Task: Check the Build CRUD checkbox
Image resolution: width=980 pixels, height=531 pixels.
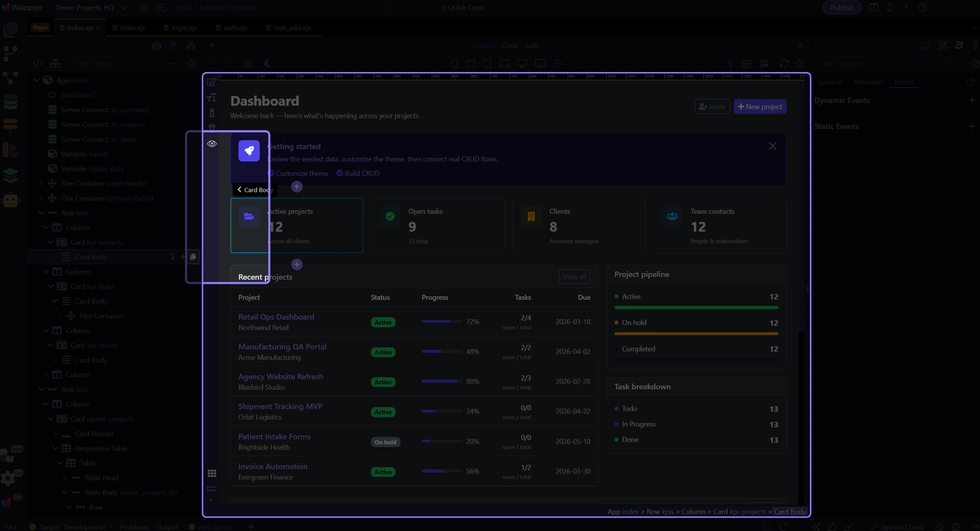Action: click(x=339, y=173)
